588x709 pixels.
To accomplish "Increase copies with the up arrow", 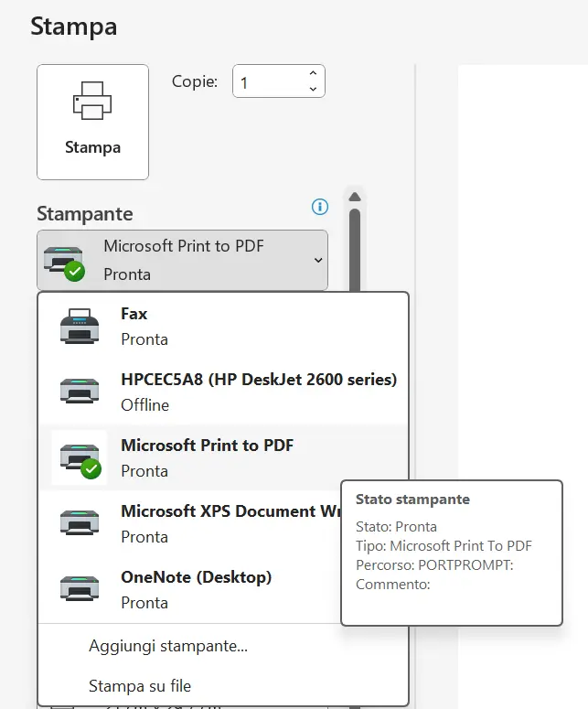I will tap(313, 73).
